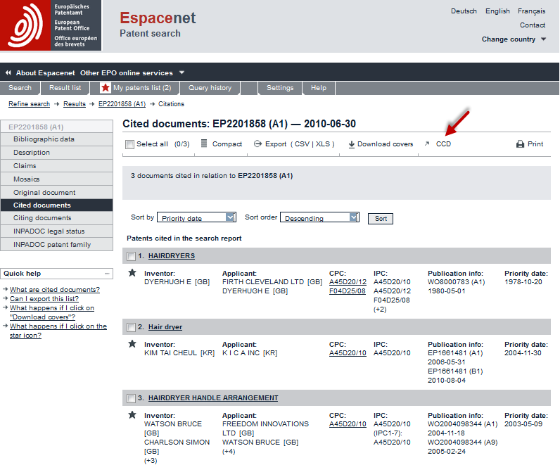Star the Hair dryer result by KIM TAI CHEUL

pyautogui.click(x=132, y=344)
